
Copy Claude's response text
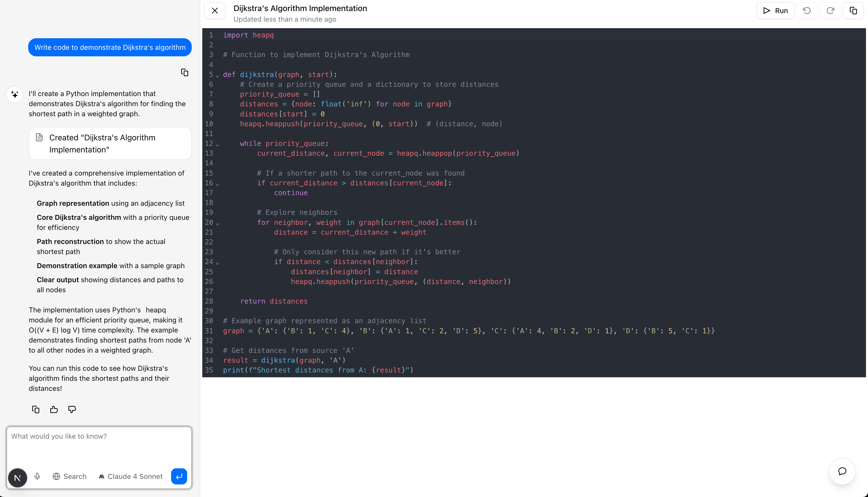click(x=35, y=409)
